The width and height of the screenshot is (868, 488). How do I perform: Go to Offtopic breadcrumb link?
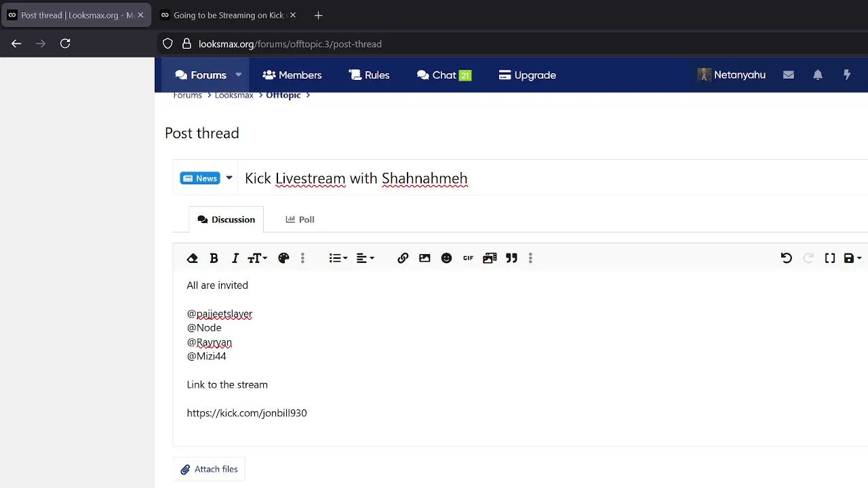(283, 95)
